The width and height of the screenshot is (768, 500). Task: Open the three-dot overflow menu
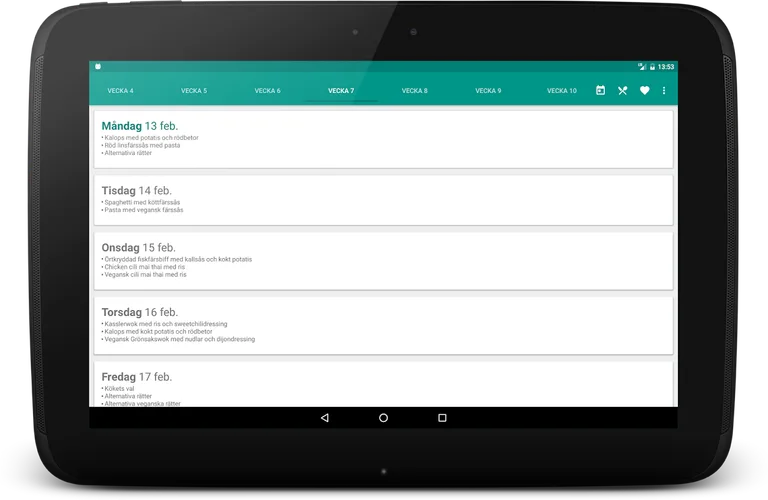click(664, 91)
